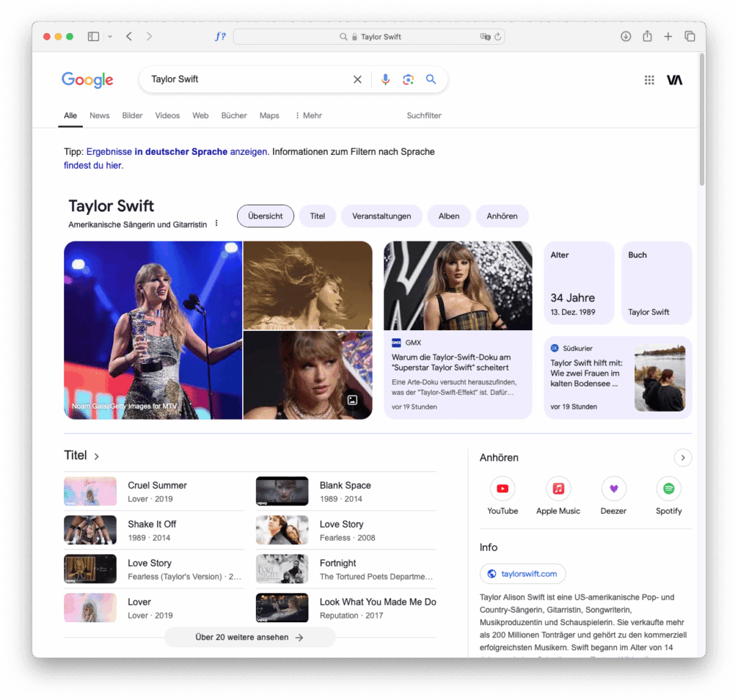Open the song Lover
The width and height of the screenshot is (738, 700).
pos(139,602)
